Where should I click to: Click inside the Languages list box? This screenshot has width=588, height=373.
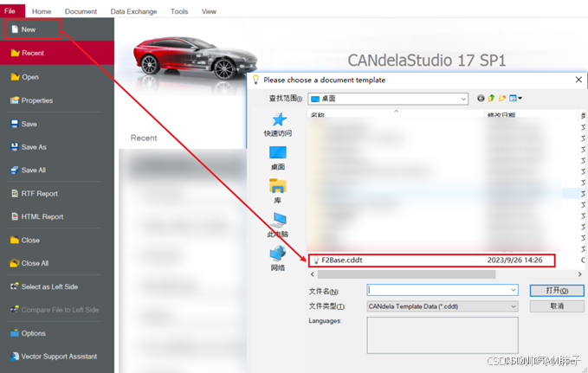point(443,335)
